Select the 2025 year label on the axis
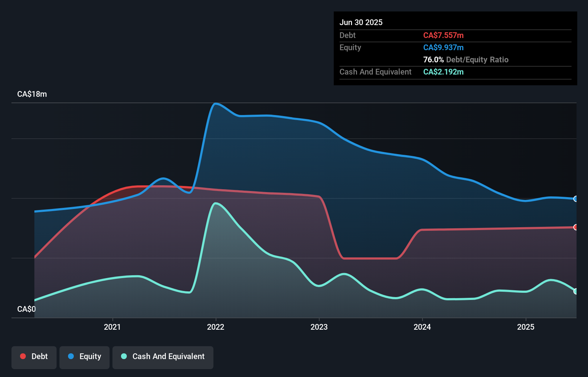Viewport: 588px width, 377px height. pyautogui.click(x=525, y=327)
